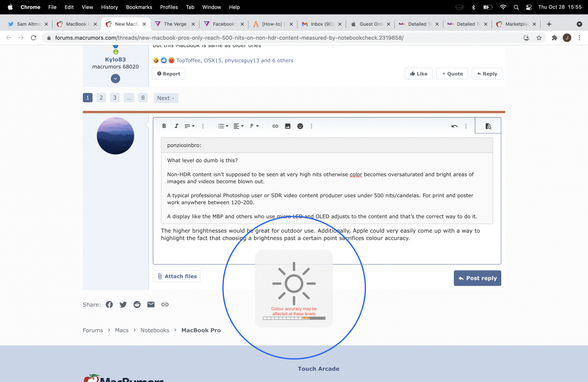The width and height of the screenshot is (588, 382).
Task: Toggle italic text in the editor
Action: (176, 126)
